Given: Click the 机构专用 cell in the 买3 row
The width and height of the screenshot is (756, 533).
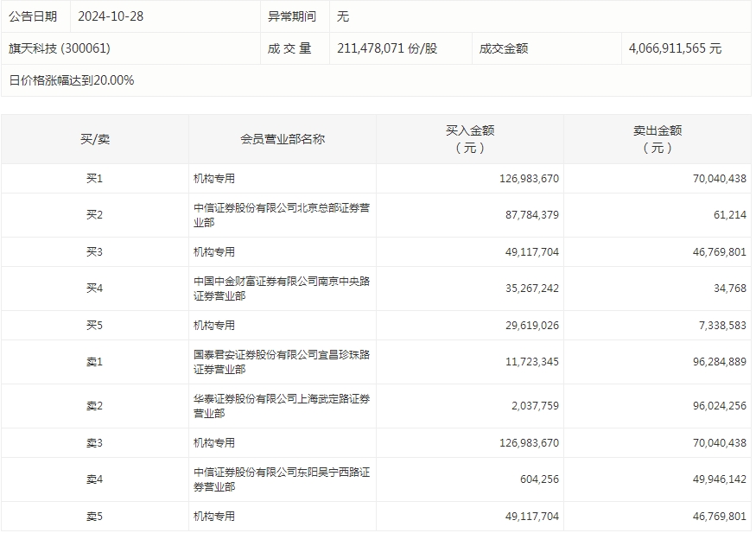Looking at the screenshot, I should [213, 251].
